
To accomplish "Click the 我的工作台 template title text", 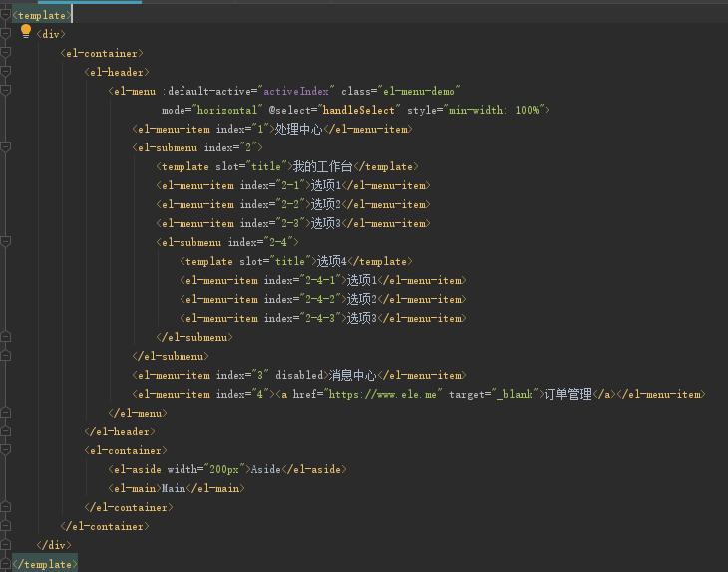I will pyautogui.click(x=323, y=166).
